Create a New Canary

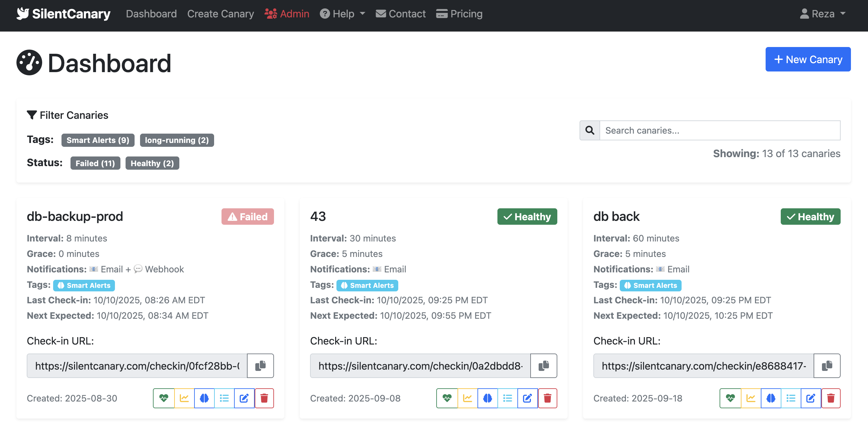pyautogui.click(x=808, y=59)
